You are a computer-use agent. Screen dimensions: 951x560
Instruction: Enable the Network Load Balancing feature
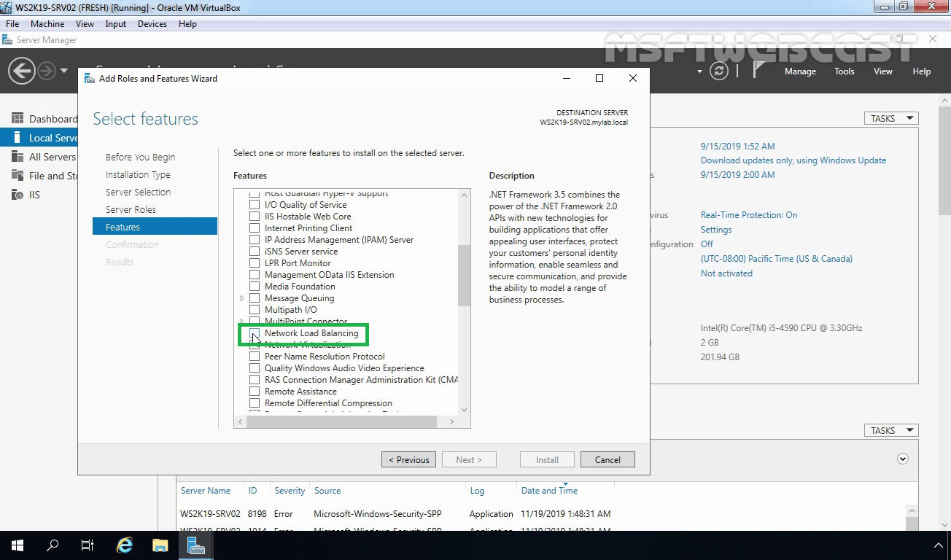(x=255, y=333)
